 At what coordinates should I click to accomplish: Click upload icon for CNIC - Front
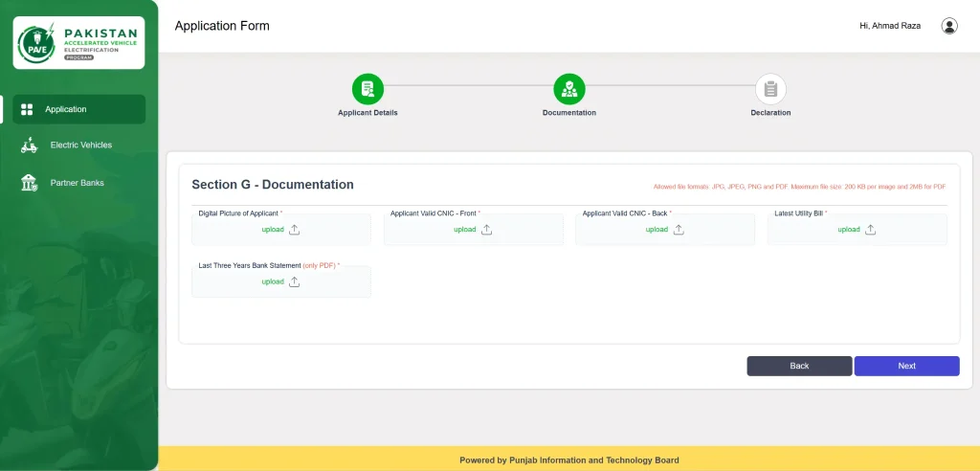pyautogui.click(x=486, y=230)
